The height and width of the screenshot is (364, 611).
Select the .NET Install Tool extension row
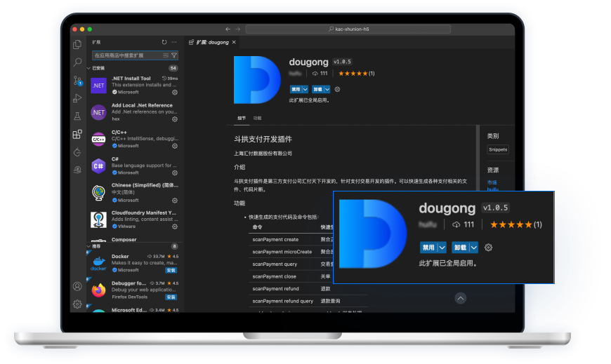coord(135,86)
